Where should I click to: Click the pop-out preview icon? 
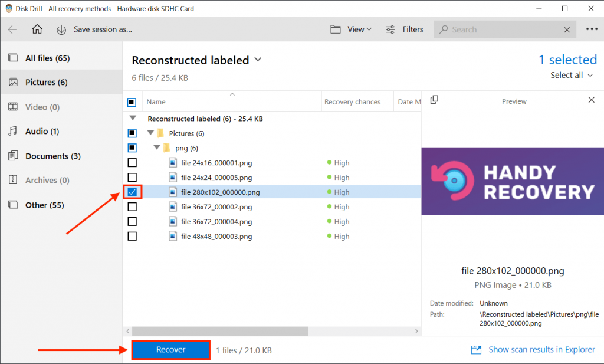(434, 100)
